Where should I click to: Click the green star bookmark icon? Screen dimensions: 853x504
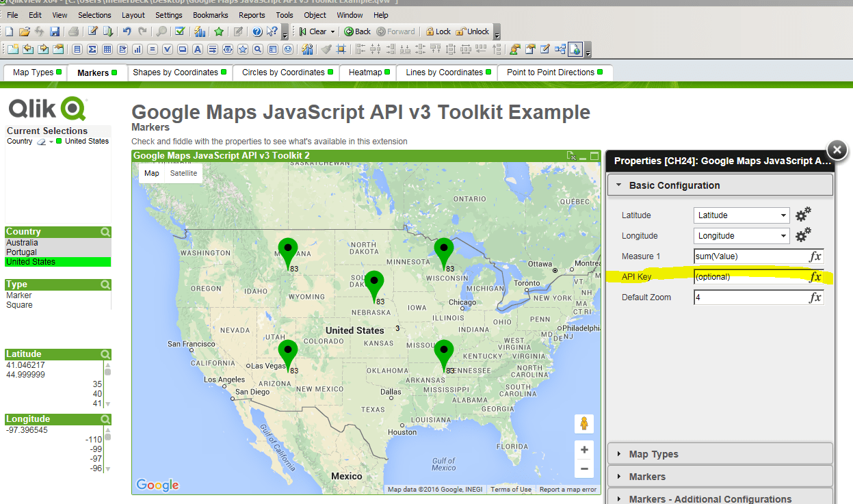coord(219,31)
